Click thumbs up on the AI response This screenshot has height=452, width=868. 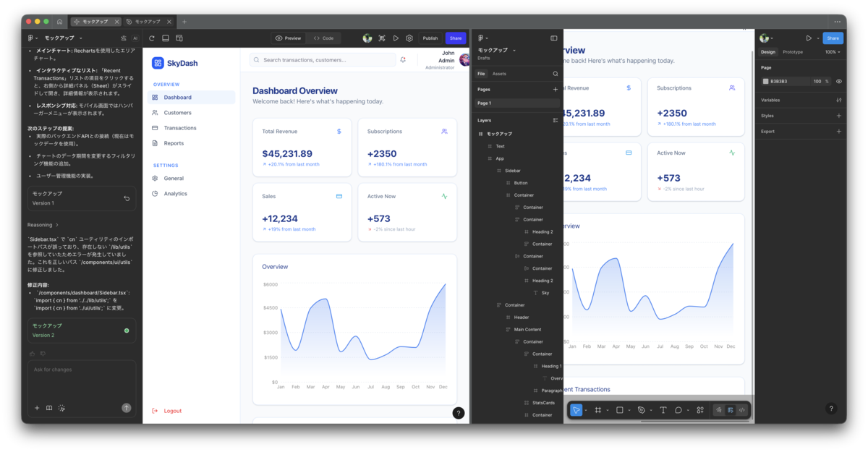click(x=32, y=354)
